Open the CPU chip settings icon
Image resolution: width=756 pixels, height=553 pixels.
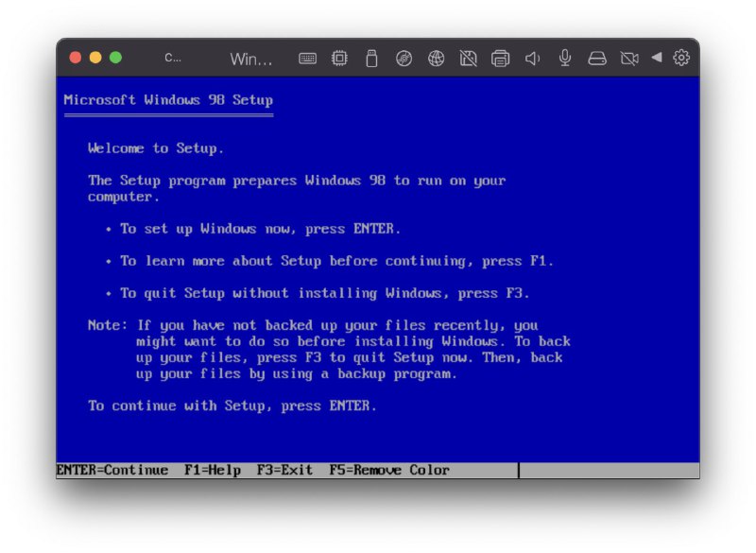click(339, 59)
